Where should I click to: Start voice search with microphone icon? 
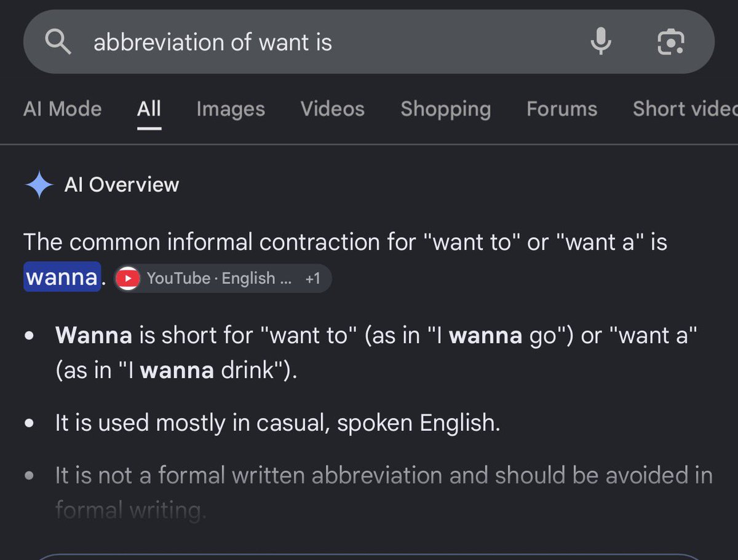pos(601,42)
